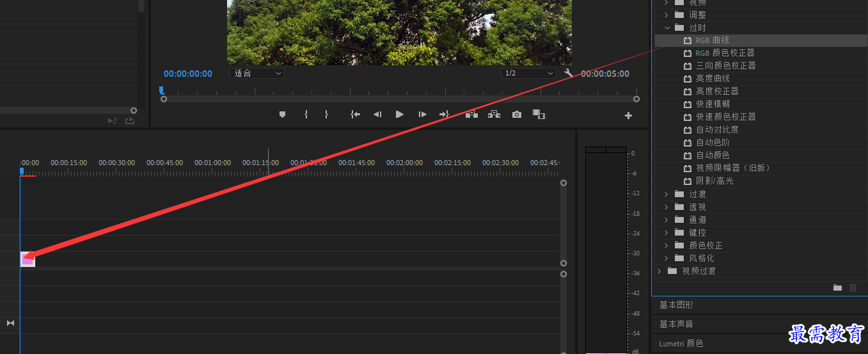Expand the 调整 folder chevron

[667, 15]
